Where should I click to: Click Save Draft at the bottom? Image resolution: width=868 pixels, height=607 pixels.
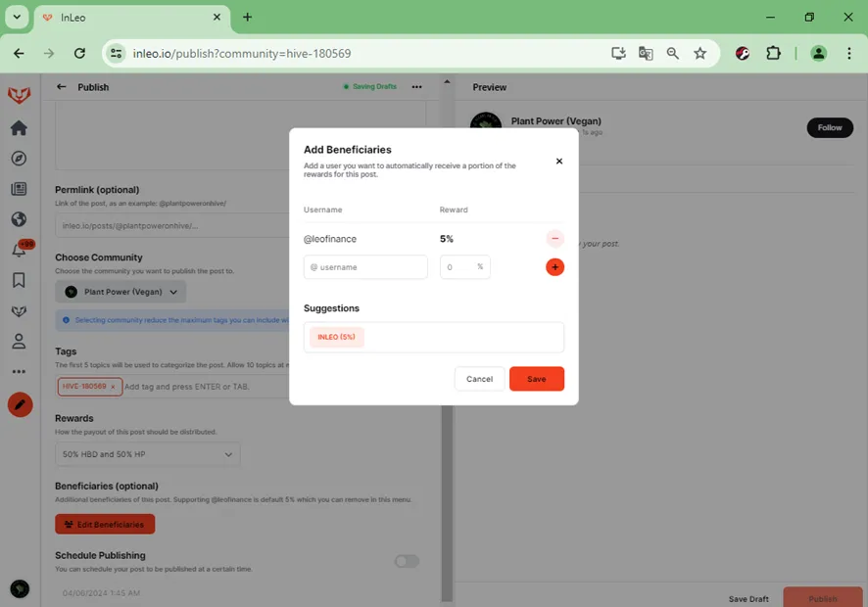pyautogui.click(x=748, y=599)
